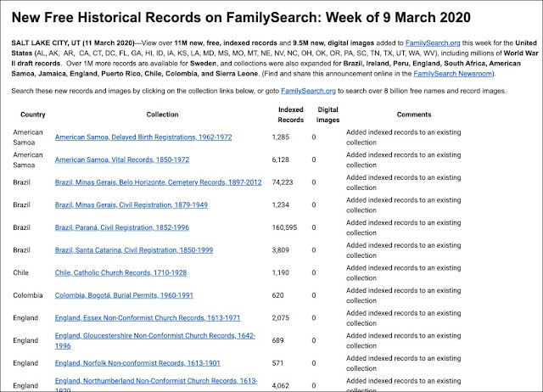The image size is (543, 392).
Task: Click the Comments column header
Action: pyautogui.click(x=414, y=115)
